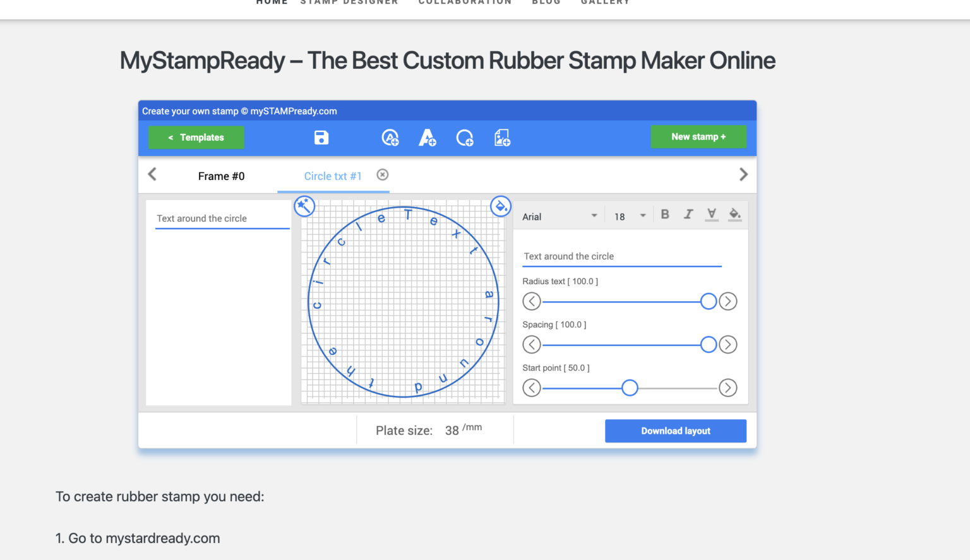Increase Start point with right arrow
This screenshot has height=560, width=970.
pyautogui.click(x=728, y=388)
